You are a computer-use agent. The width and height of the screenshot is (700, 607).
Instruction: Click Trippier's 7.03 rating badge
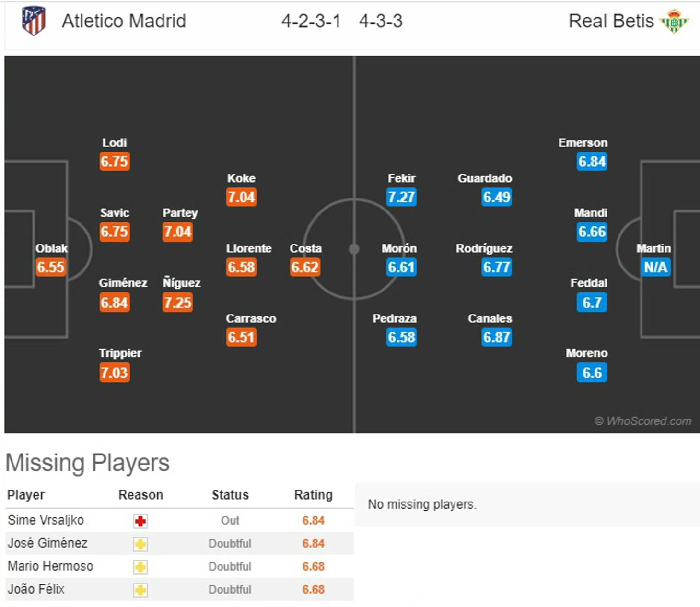(x=114, y=373)
